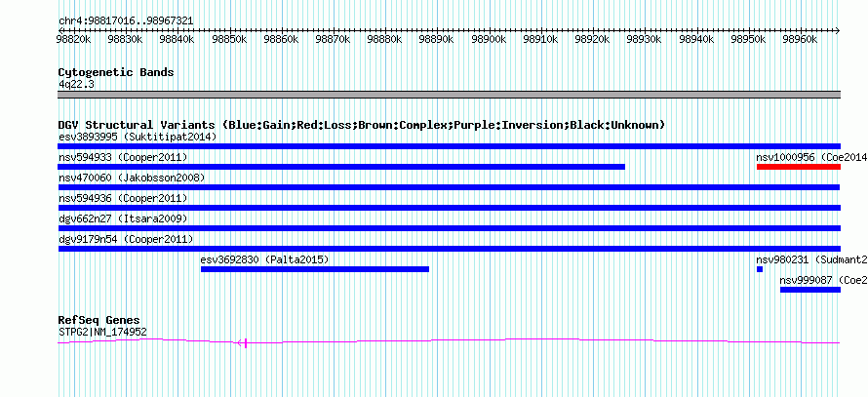The image size is (868, 397).
Task: Click the 98890k ruler tick label
Action: click(437, 39)
